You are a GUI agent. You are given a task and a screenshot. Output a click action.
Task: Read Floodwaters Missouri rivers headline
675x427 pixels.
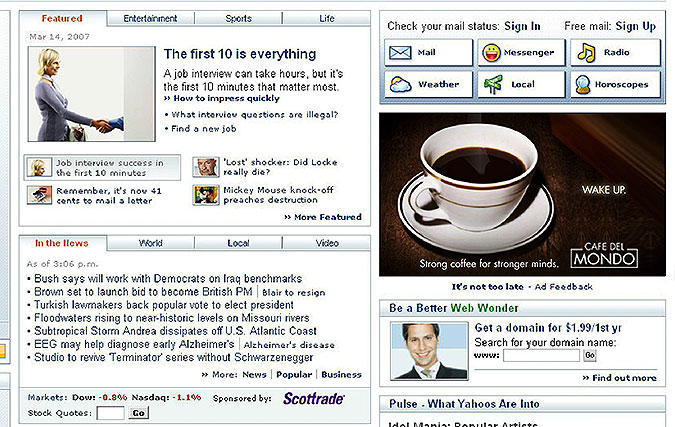(x=172, y=318)
